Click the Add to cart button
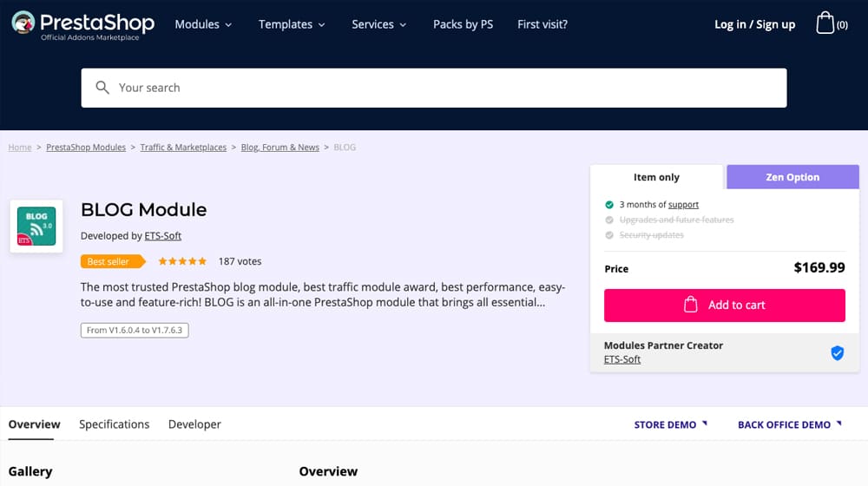The height and width of the screenshot is (486, 868). coord(725,305)
